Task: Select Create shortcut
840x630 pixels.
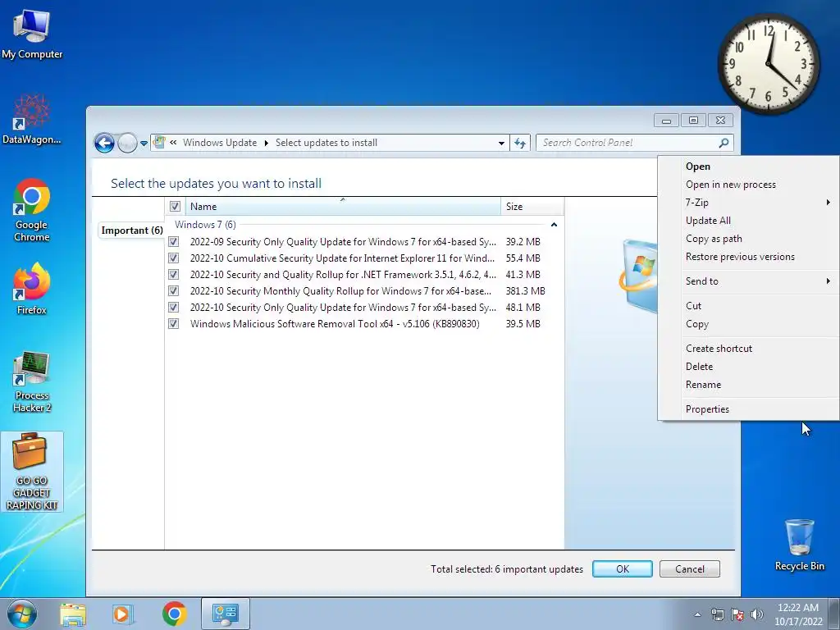Action: click(x=749, y=348)
